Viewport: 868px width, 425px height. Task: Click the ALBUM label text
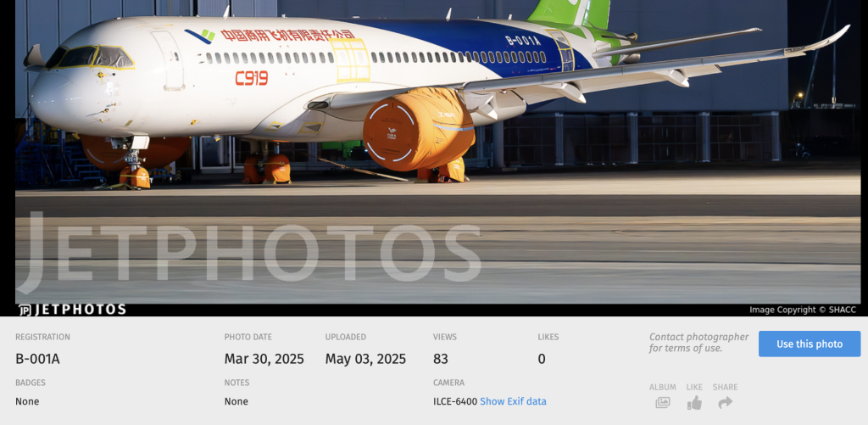[663, 388]
